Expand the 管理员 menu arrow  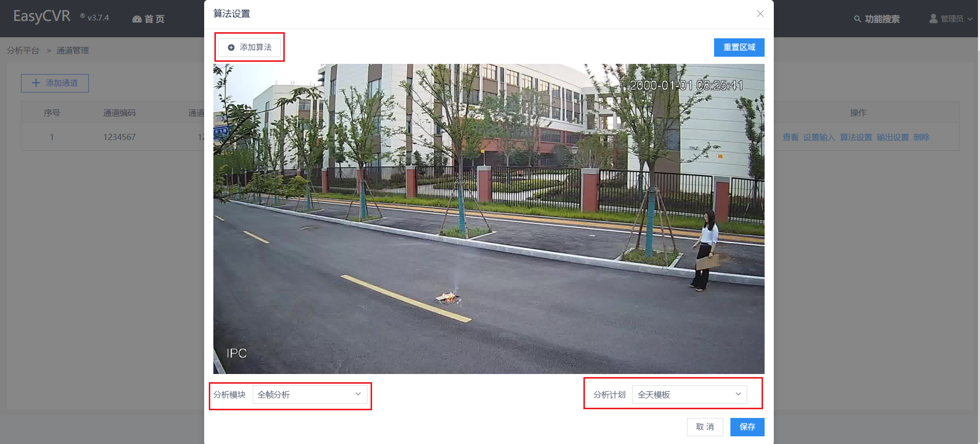coord(970,19)
